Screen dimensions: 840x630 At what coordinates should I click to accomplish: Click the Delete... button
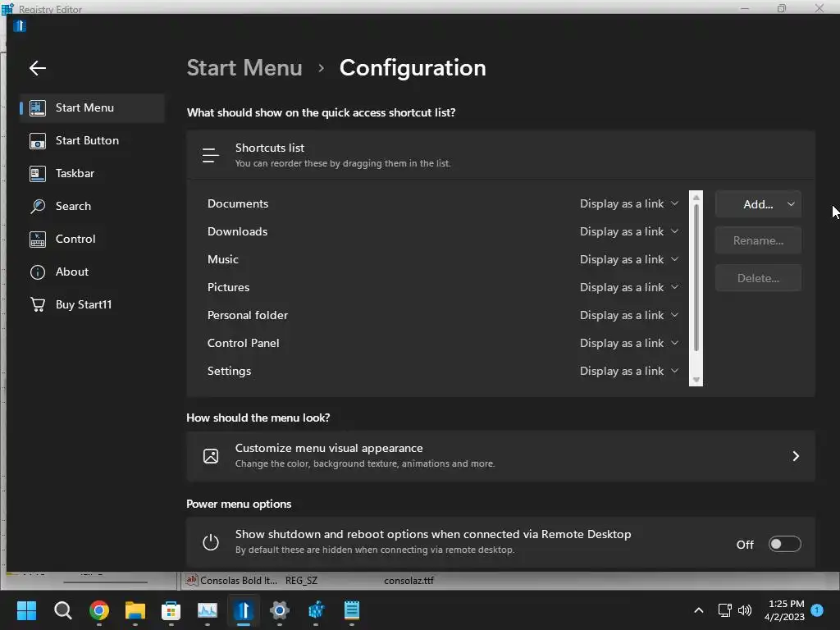(758, 278)
